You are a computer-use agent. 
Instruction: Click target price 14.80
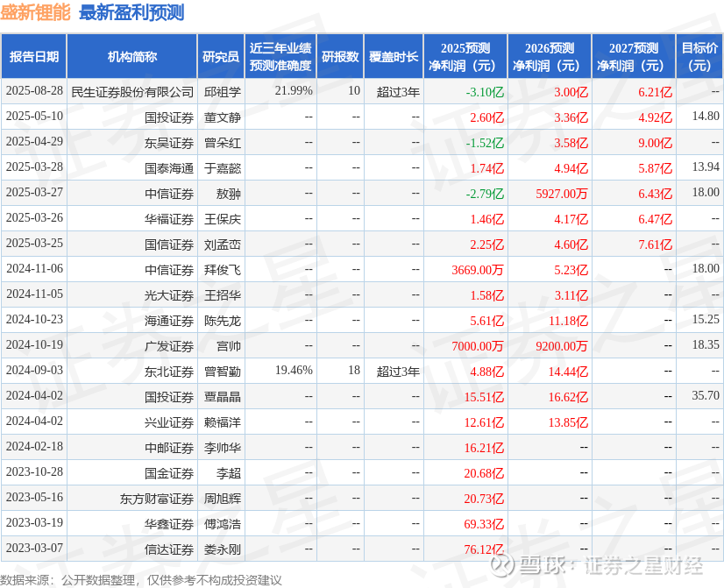click(706, 117)
